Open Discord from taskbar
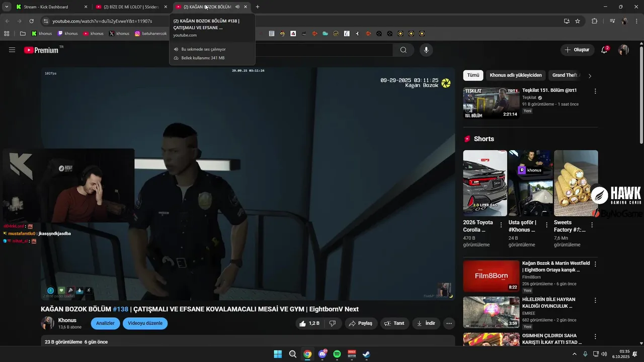The width and height of the screenshot is (644, 362). point(323,354)
